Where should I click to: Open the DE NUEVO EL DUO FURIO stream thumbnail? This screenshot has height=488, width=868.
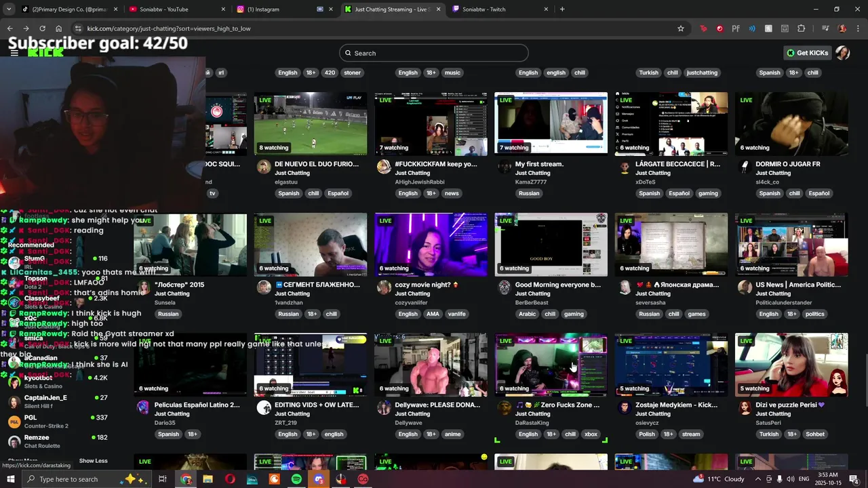311,123
